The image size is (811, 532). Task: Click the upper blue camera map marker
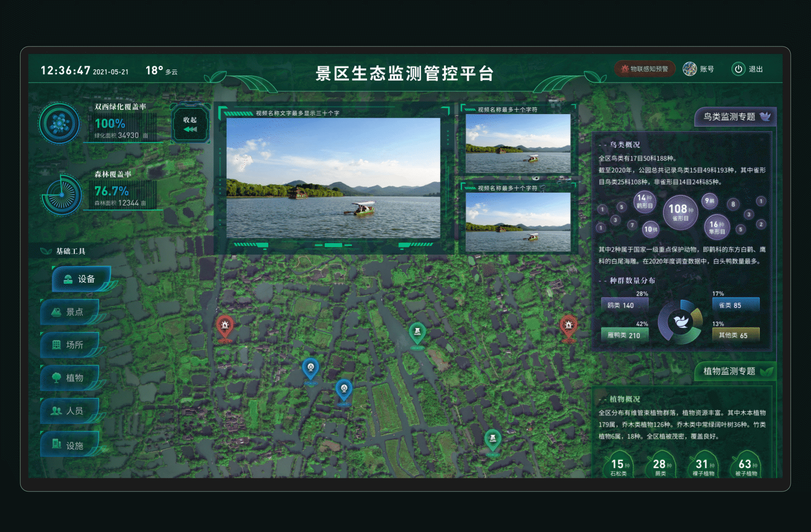pos(310,368)
